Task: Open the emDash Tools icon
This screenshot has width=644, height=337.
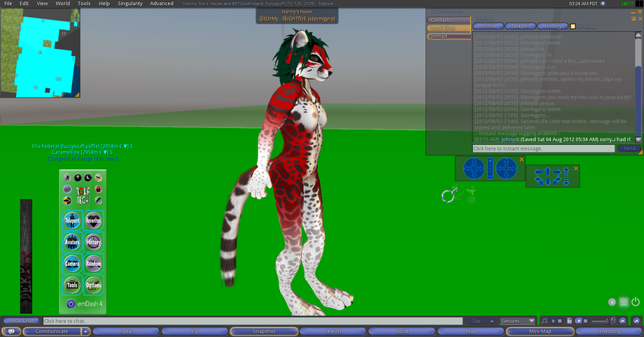Action: click(72, 285)
